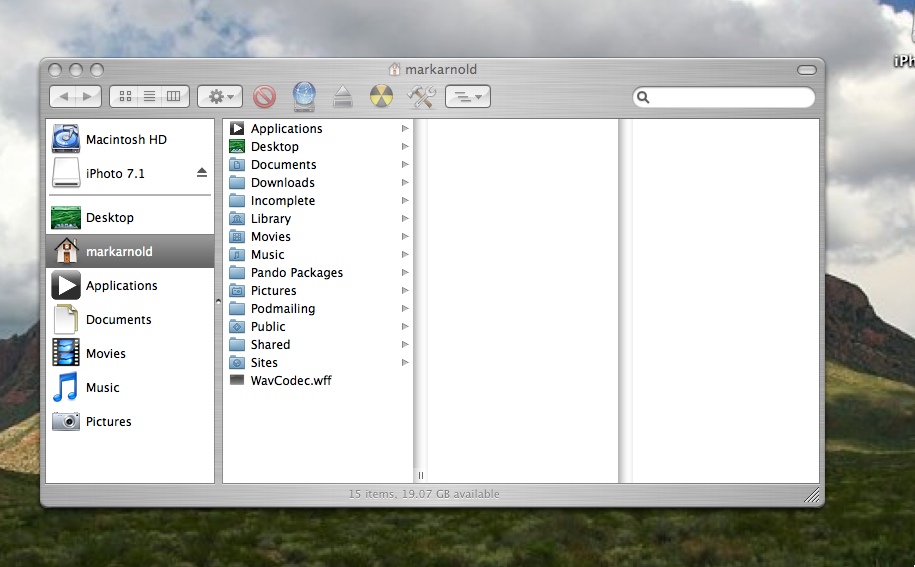This screenshot has height=567, width=915.
Task: Click the status bar items available text
Action: point(424,494)
